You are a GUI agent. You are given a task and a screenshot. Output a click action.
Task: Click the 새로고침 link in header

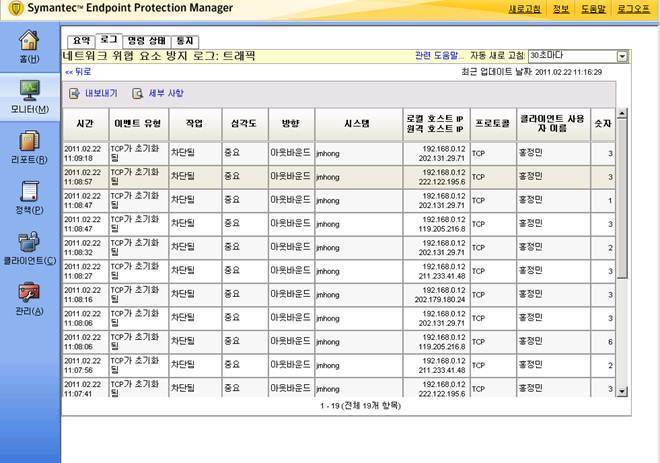(524, 8)
